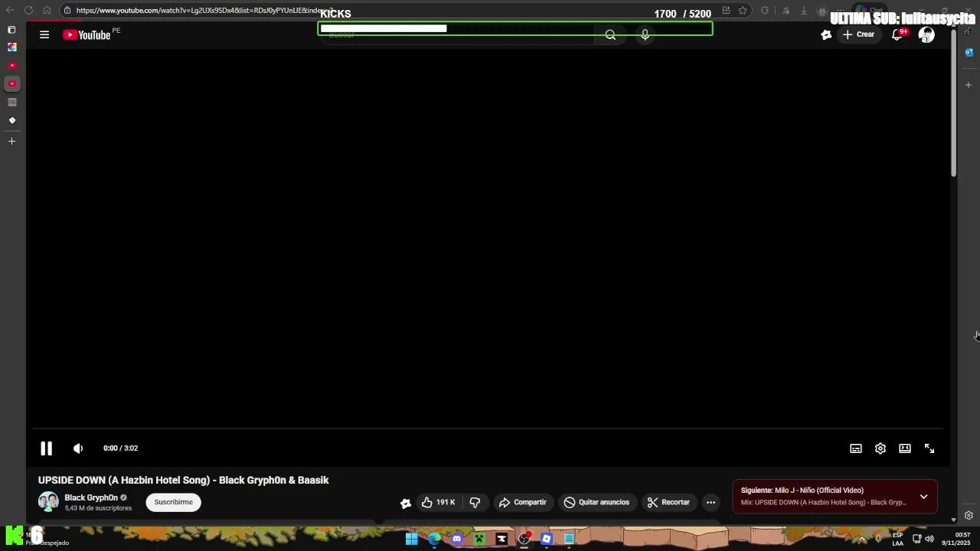Open Microsoft Edge on the taskbar
This screenshot has width=980, height=551.
click(x=434, y=539)
